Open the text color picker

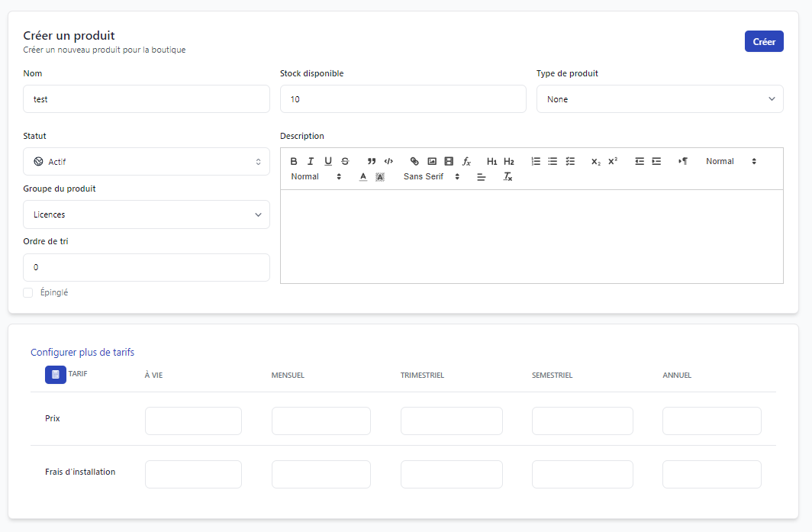[363, 176]
